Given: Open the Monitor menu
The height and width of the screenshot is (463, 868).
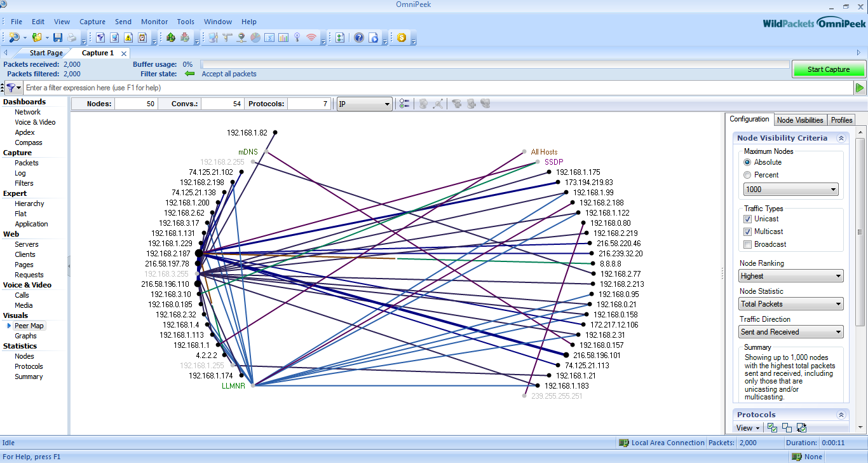Looking at the screenshot, I should [154, 22].
